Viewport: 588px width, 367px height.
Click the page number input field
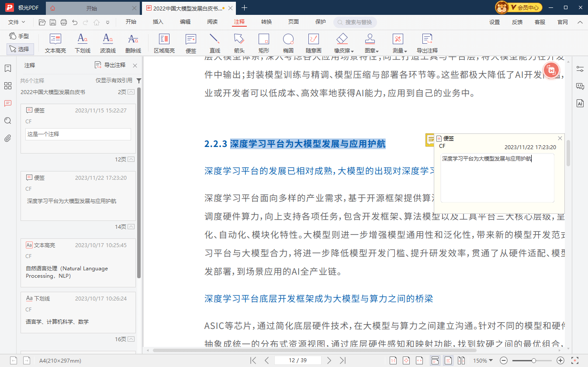tap(298, 360)
